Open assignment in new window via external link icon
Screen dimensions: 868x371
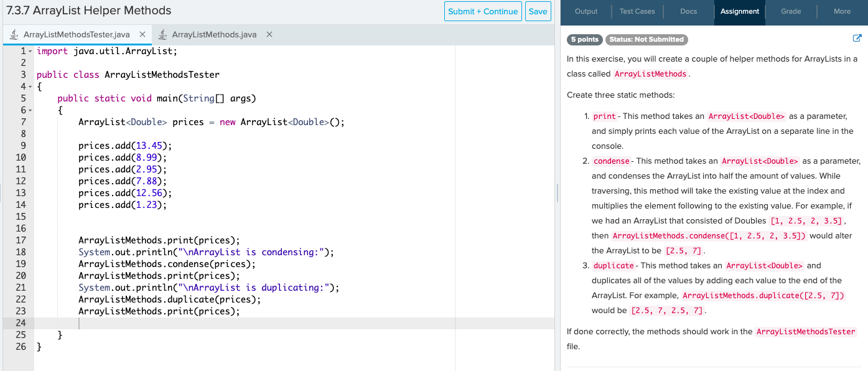coord(857,38)
